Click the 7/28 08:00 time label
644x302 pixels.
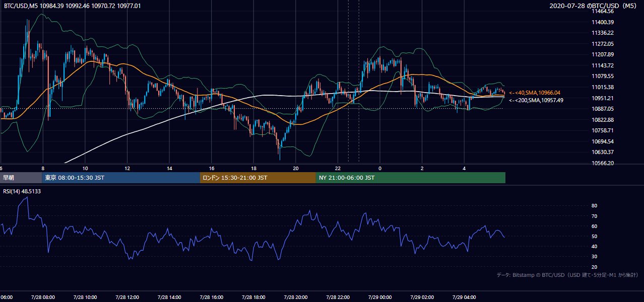point(43,297)
